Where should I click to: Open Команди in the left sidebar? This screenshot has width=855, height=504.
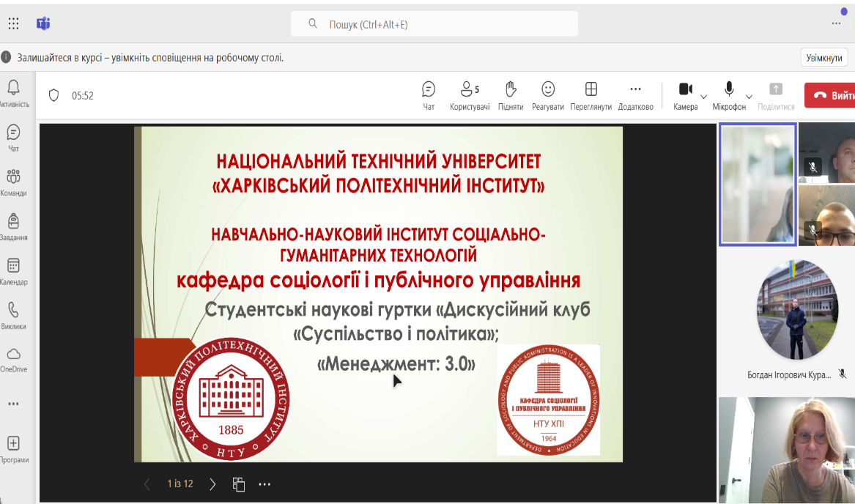click(x=14, y=182)
